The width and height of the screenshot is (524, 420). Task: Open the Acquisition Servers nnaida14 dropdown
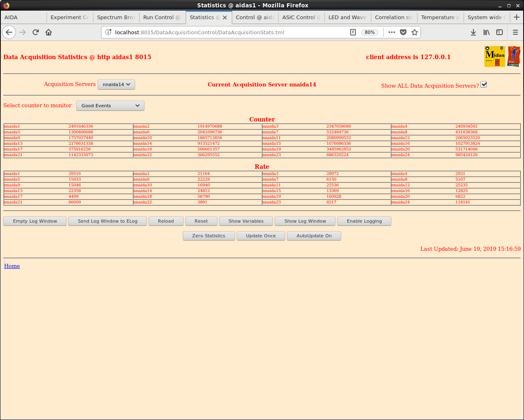coord(116,84)
